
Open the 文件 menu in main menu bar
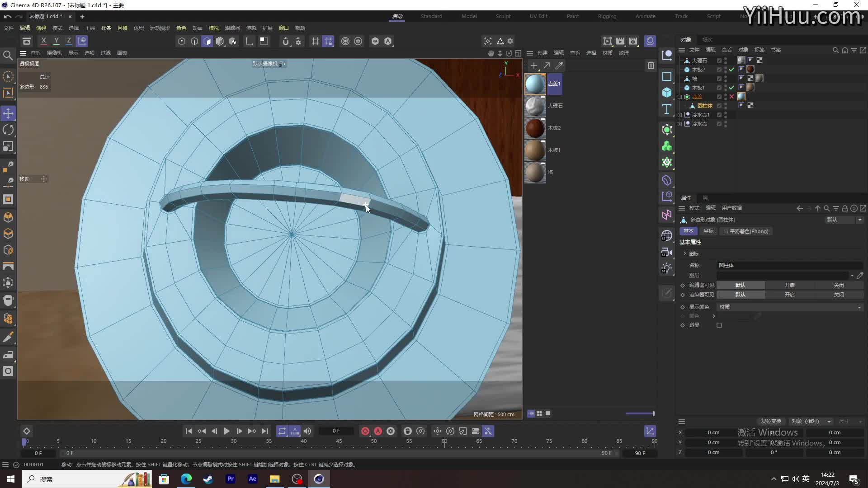click(9, 28)
